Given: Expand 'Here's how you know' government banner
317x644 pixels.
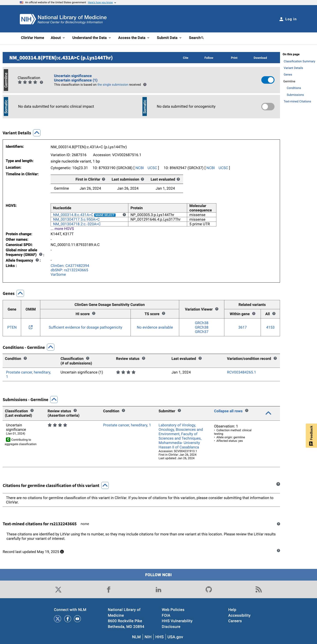Looking at the screenshot, I should [102, 2].
